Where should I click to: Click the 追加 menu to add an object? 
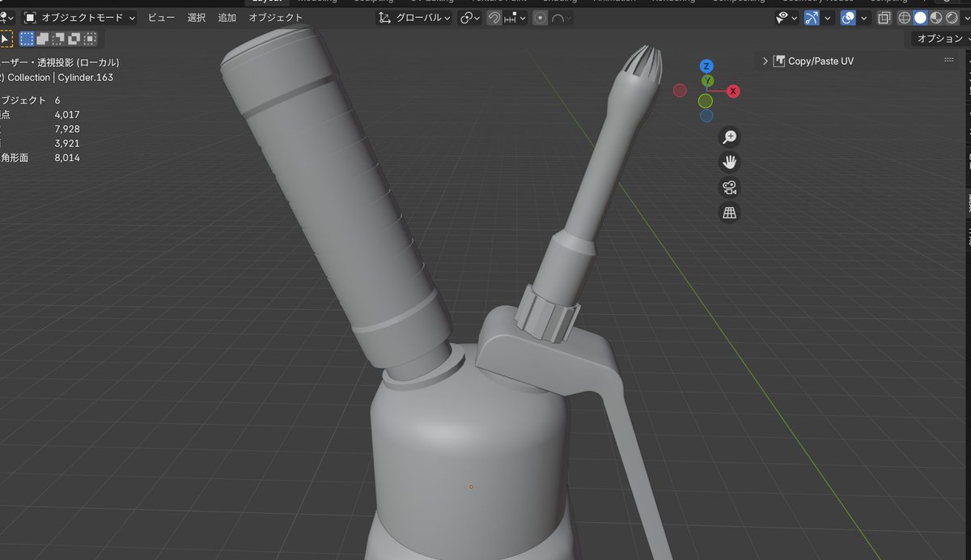point(226,17)
